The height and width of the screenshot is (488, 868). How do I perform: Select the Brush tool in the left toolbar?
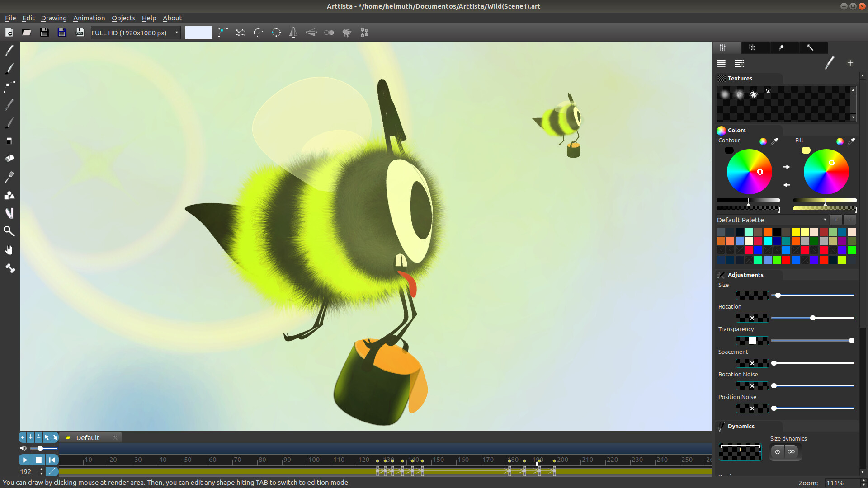tap(9, 69)
